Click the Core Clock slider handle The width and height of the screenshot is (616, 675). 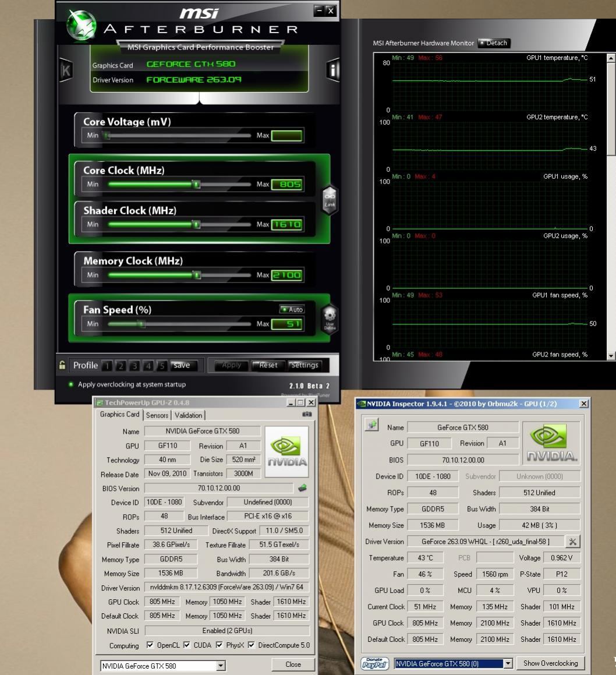[196, 185]
